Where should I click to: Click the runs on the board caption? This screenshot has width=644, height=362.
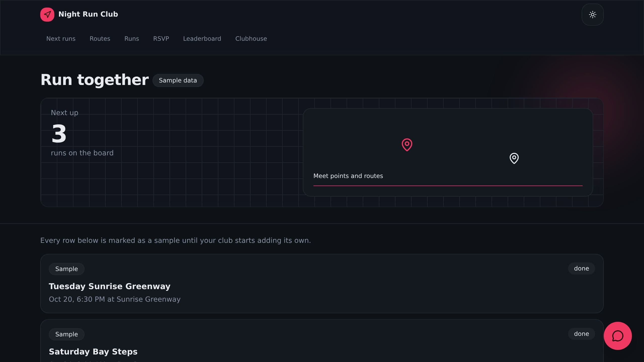click(x=82, y=153)
